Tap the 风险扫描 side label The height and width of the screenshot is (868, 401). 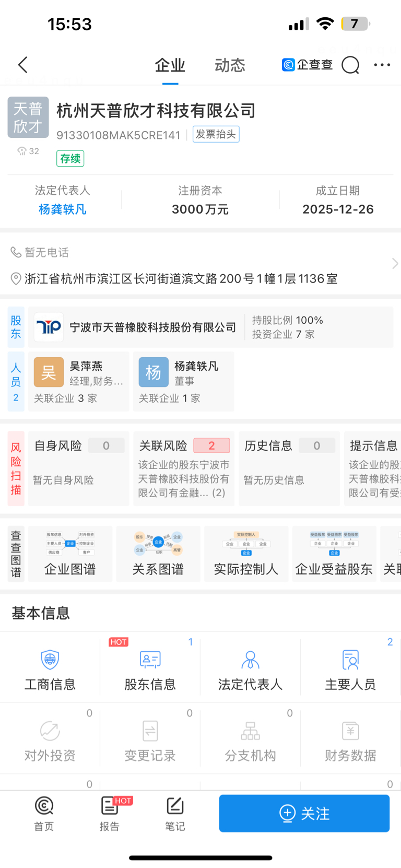point(16,468)
